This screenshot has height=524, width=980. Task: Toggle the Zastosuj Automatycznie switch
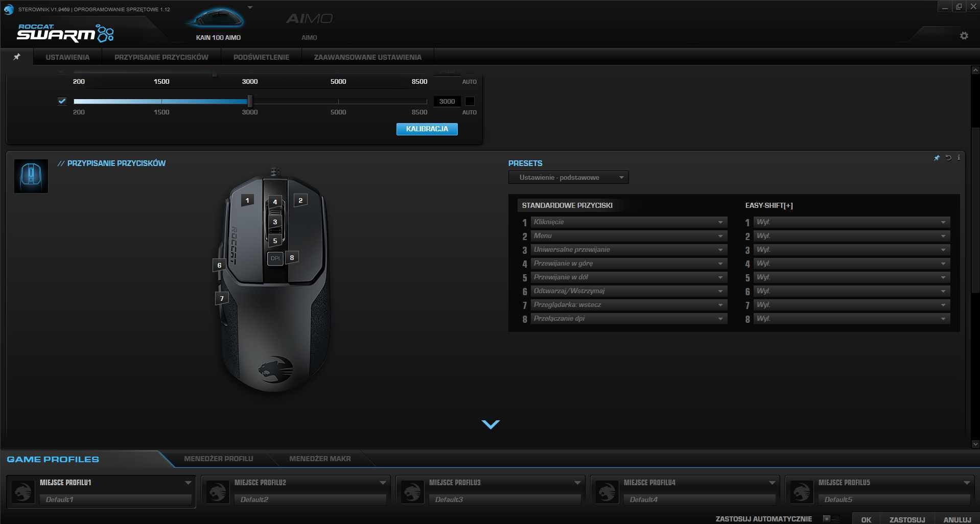tap(830, 519)
